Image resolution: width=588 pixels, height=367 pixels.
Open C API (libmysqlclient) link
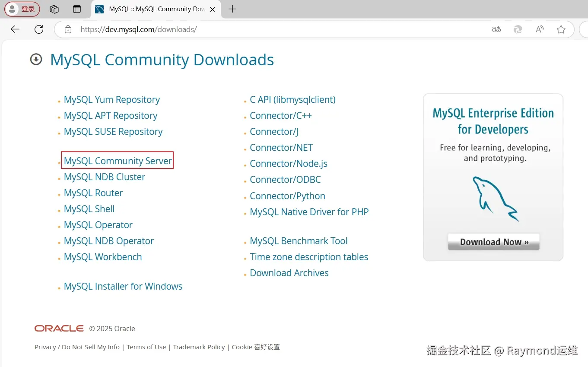[292, 99]
